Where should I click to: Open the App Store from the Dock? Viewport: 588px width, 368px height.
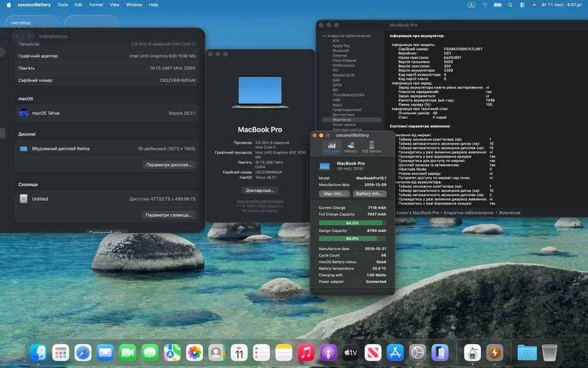(x=395, y=353)
